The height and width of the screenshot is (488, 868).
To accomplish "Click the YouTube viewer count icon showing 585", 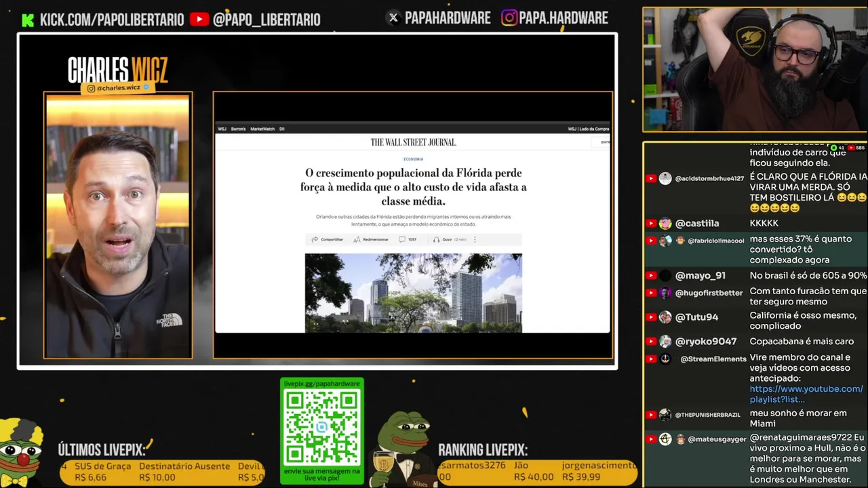I will (852, 148).
